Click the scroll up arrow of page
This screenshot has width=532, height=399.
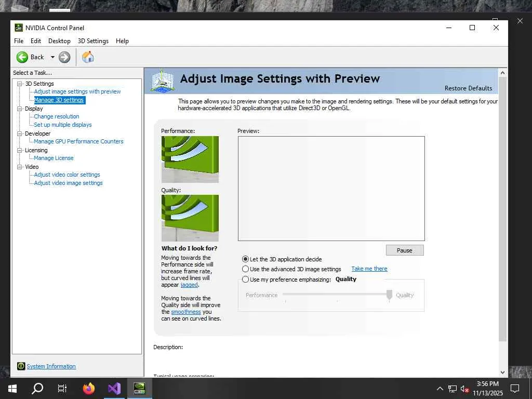503,73
